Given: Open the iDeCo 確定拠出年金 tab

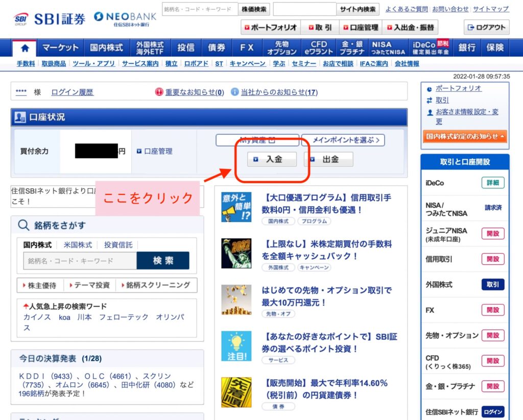Looking at the screenshot, I should click(x=431, y=47).
